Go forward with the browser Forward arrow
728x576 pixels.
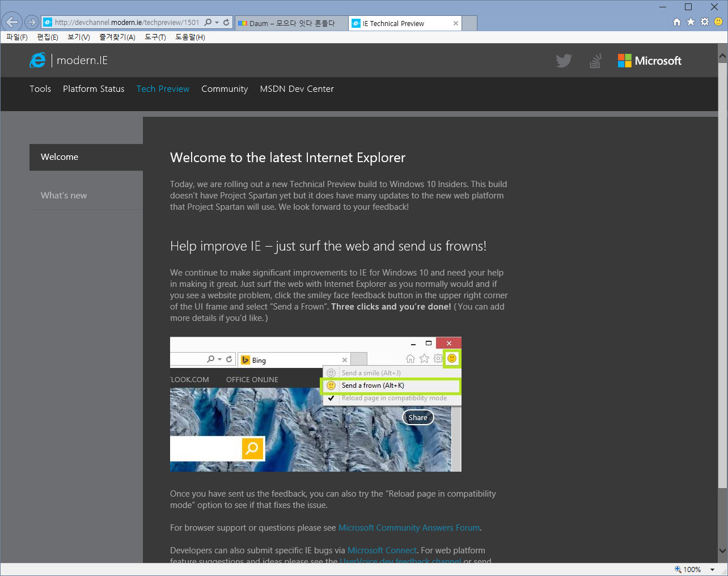[32, 22]
